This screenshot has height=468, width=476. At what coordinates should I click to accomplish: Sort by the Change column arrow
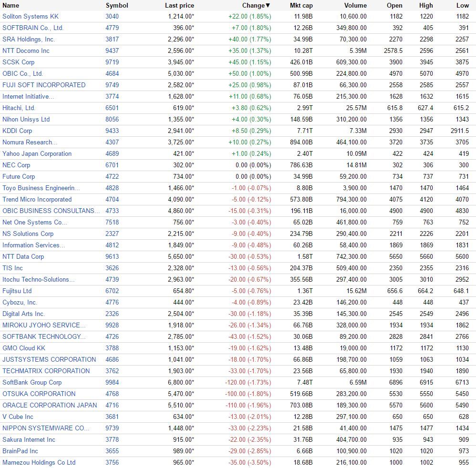pos(268,5)
